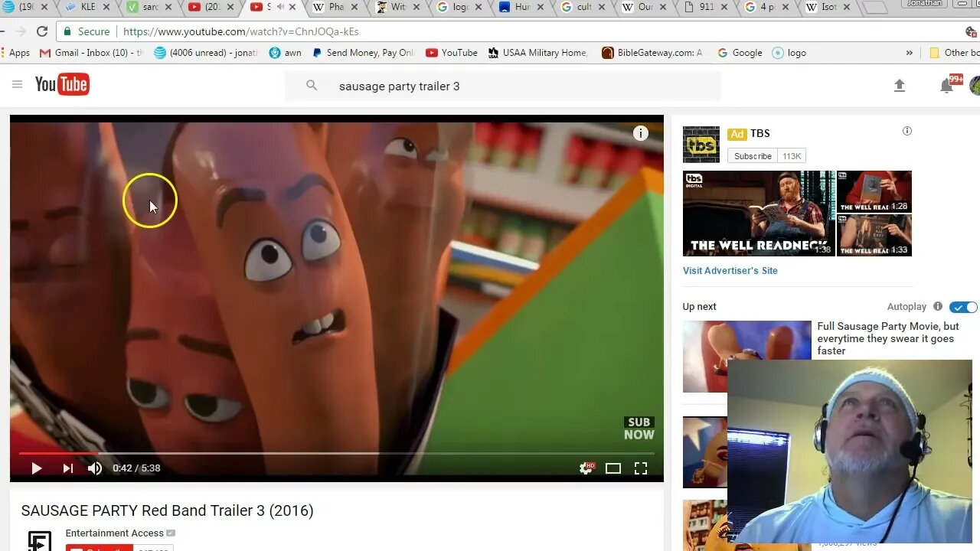Enter full screen mode
The image size is (980, 551).
coord(641,468)
